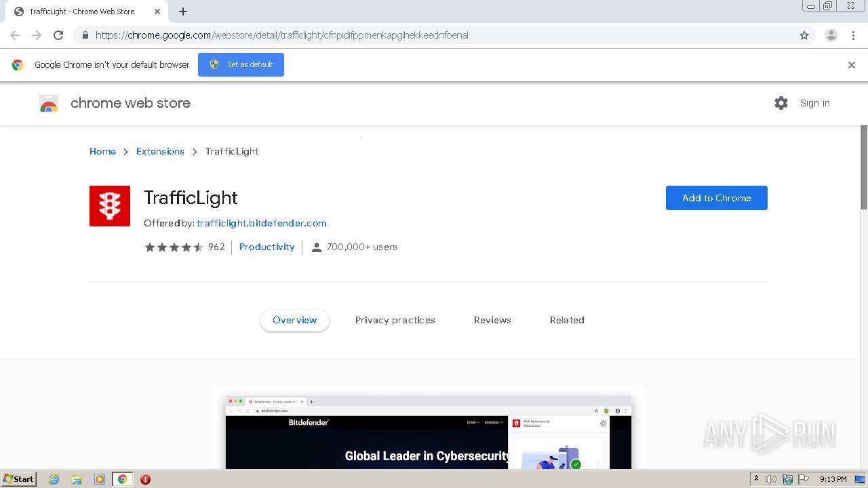Reload the page with refresh icon
The height and width of the screenshot is (488, 868).
pyautogui.click(x=58, y=35)
